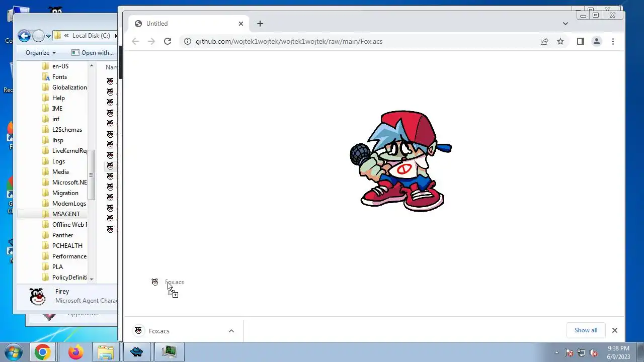Select Media folder in tree
This screenshot has height=362, width=644.
point(60,171)
